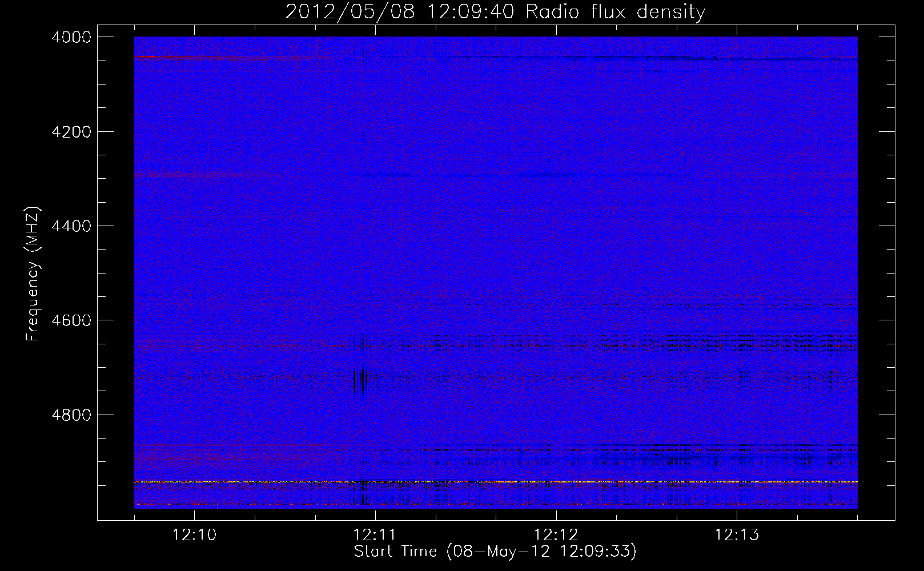Click the bright yellow emission line near 4940 MHz
The width and height of the screenshot is (924, 571).
(x=495, y=482)
